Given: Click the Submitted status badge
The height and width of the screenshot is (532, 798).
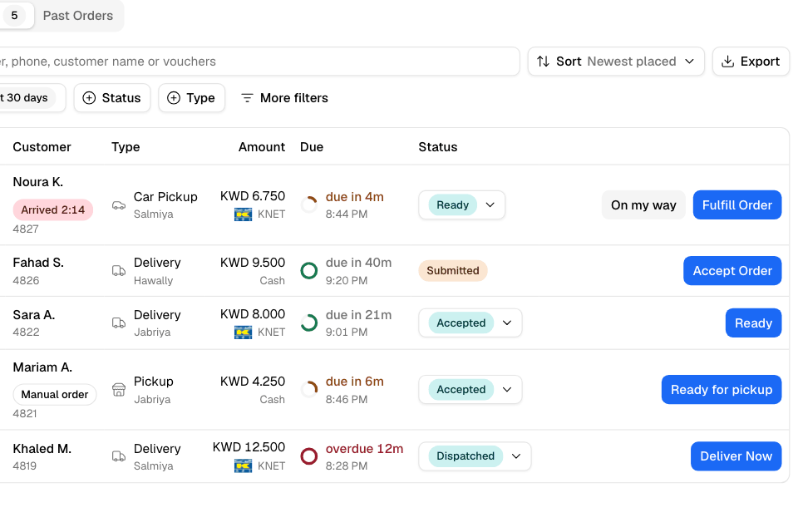Looking at the screenshot, I should pyautogui.click(x=453, y=270).
